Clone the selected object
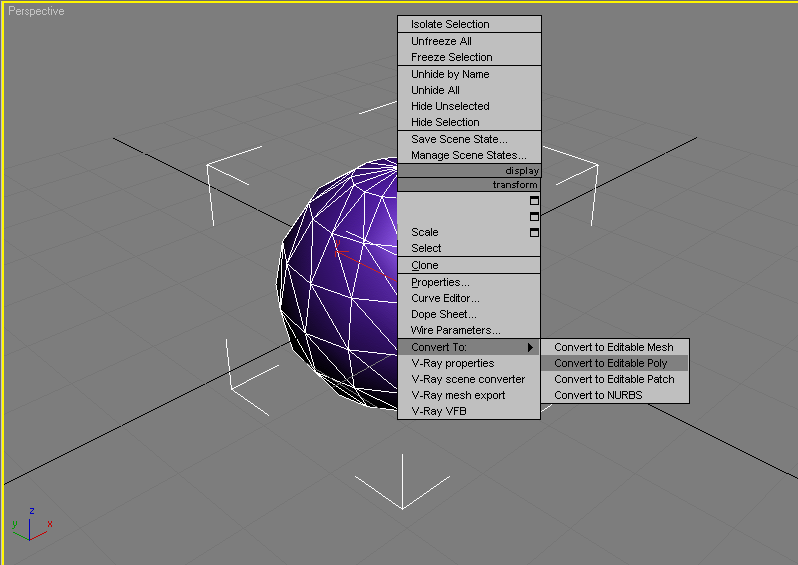Screen dimensions: 798x565 (469, 265)
